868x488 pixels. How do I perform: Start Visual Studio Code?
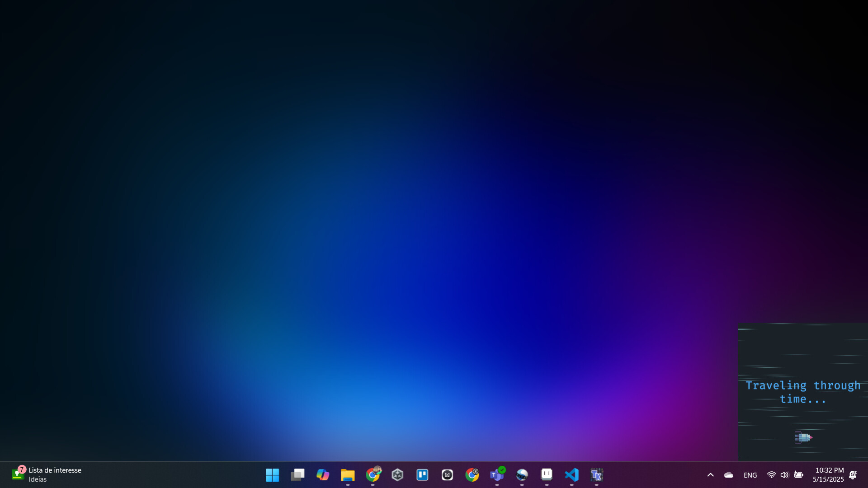tap(572, 475)
